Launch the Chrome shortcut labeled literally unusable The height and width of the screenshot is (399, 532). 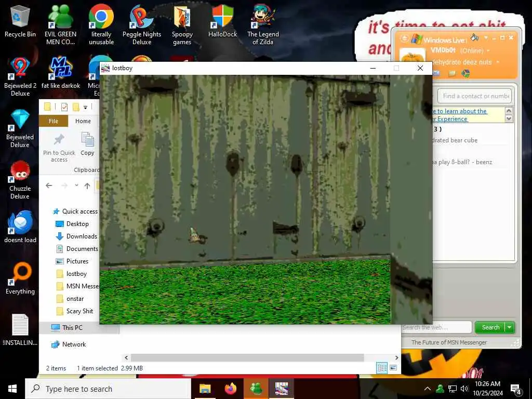coord(101,24)
